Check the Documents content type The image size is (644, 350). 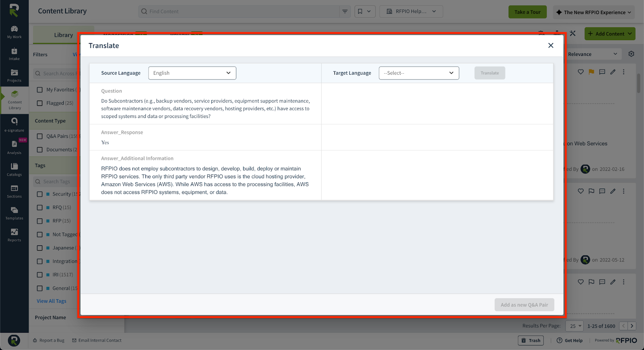(x=40, y=150)
